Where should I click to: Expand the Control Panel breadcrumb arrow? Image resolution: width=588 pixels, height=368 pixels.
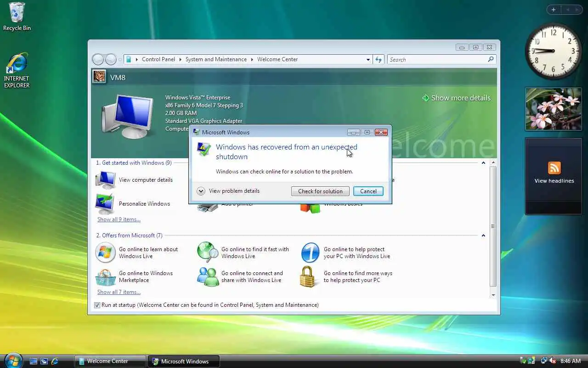pos(181,59)
